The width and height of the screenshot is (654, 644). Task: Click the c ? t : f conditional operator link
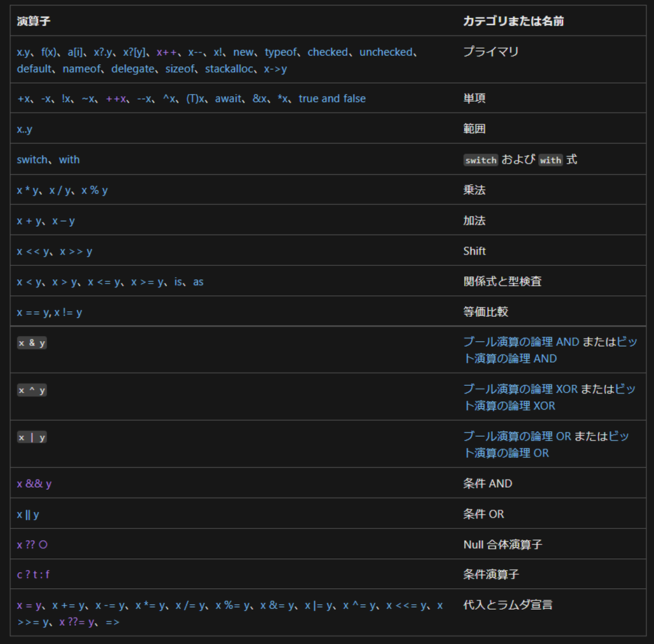click(33, 574)
